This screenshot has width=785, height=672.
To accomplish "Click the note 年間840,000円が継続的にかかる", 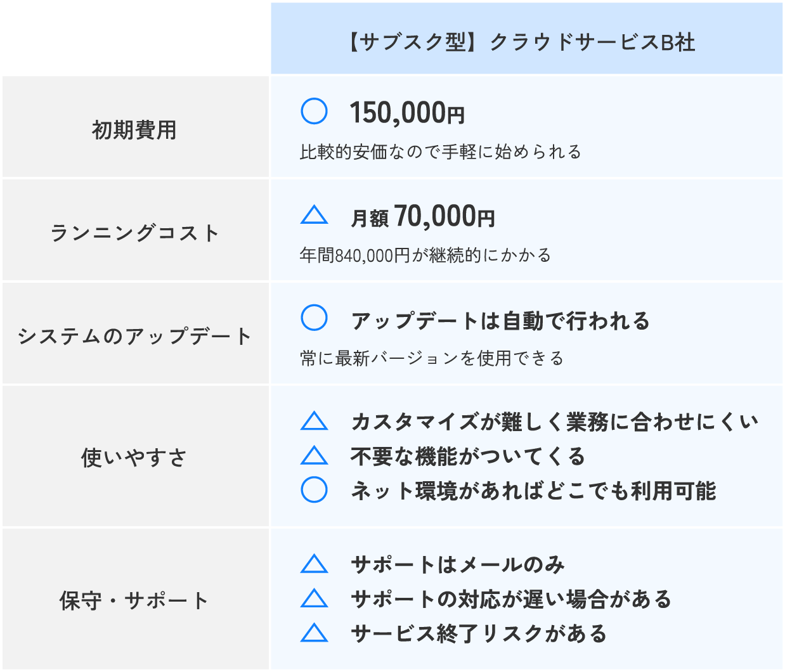I will (x=425, y=255).
